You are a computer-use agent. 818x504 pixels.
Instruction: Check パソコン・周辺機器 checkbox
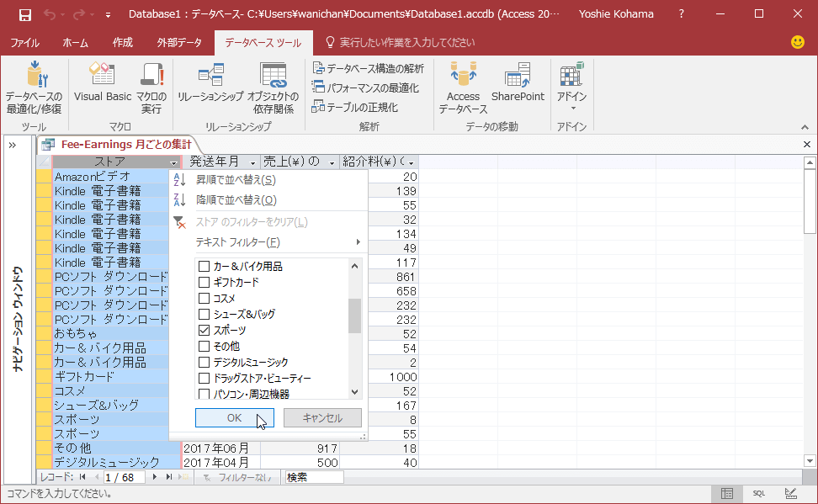204,394
